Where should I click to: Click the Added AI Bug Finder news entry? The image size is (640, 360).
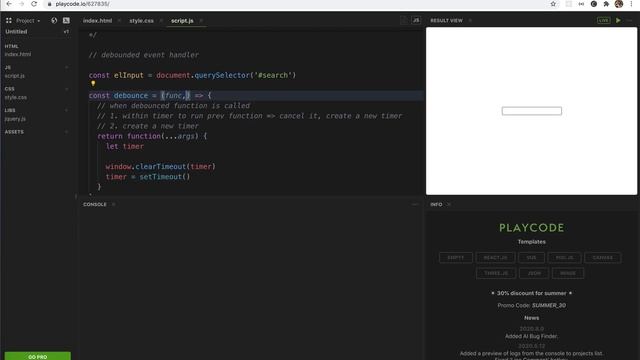pos(531,336)
